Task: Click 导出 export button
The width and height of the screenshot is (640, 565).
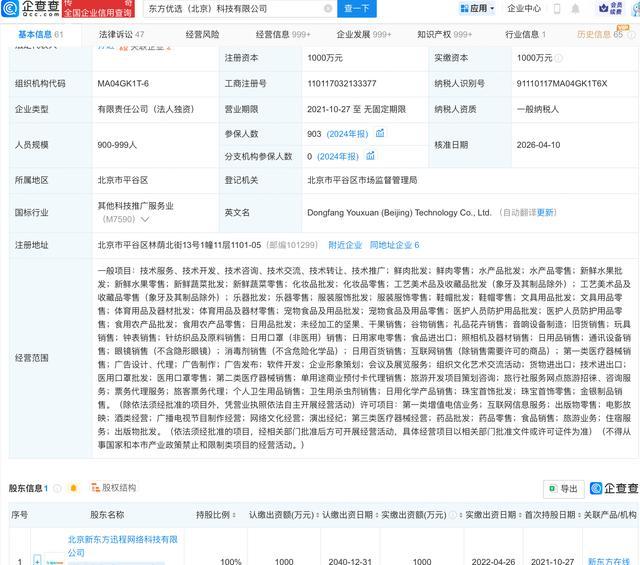Action: 564,489
